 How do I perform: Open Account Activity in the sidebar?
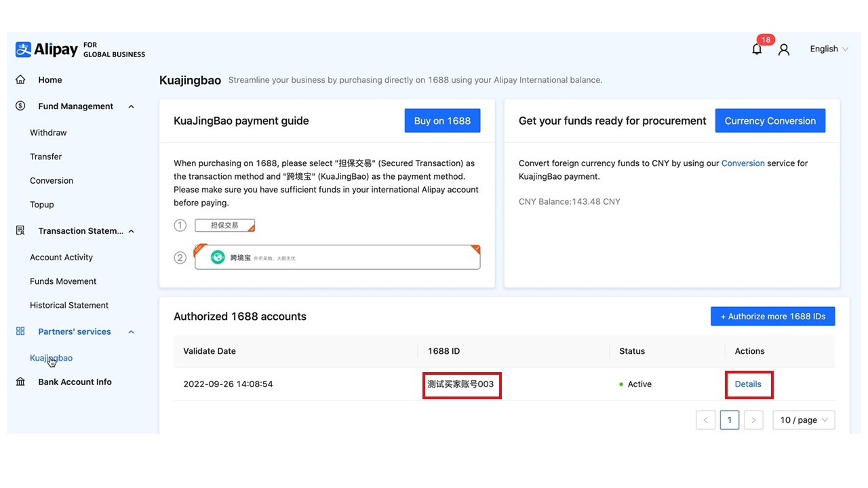tap(61, 258)
